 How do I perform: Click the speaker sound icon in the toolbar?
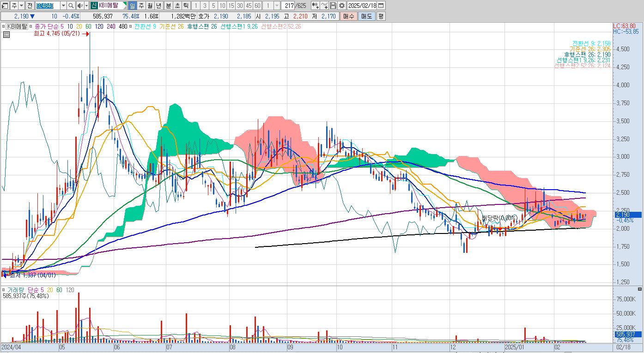click(x=79, y=6)
